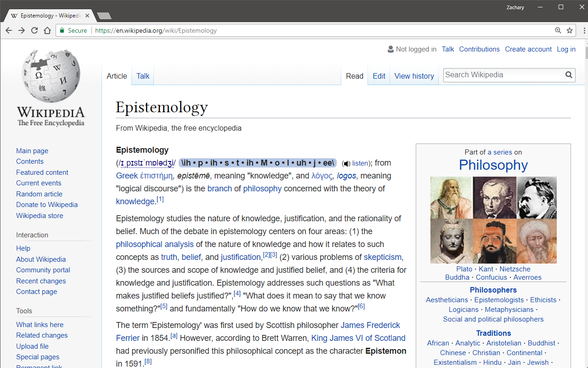
Task: Open the Metaphysicians link
Action: point(509,310)
